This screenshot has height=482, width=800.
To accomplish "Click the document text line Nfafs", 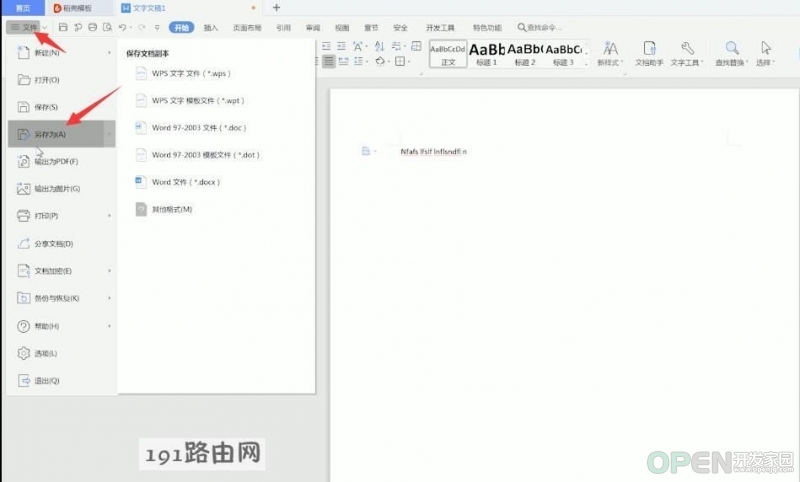I will (x=433, y=151).
